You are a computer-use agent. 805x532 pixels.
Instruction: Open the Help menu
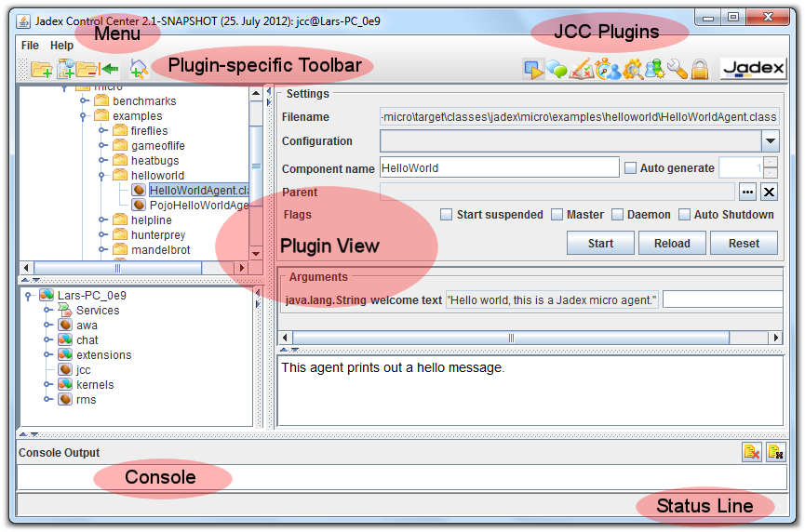(x=61, y=46)
